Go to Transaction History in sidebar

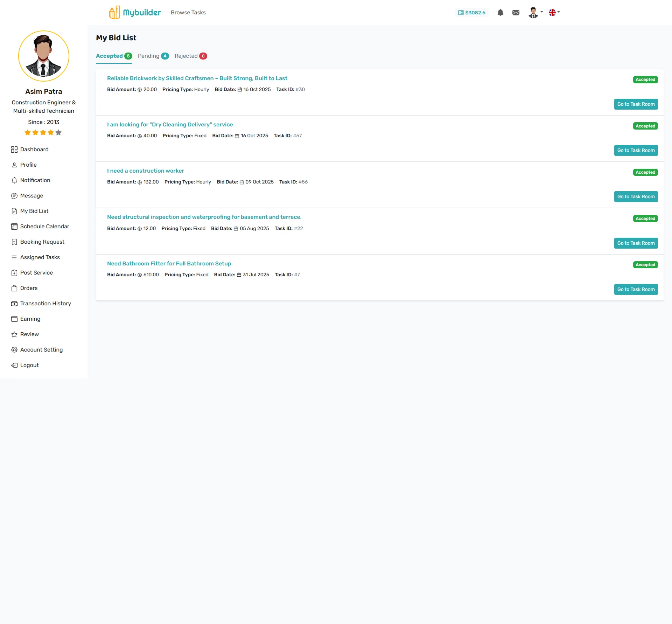[x=45, y=304]
